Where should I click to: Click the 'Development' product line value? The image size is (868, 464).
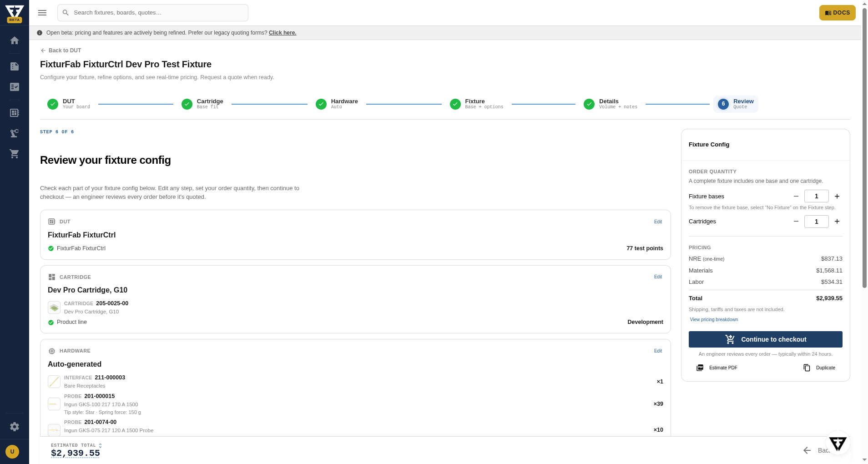[x=645, y=322]
